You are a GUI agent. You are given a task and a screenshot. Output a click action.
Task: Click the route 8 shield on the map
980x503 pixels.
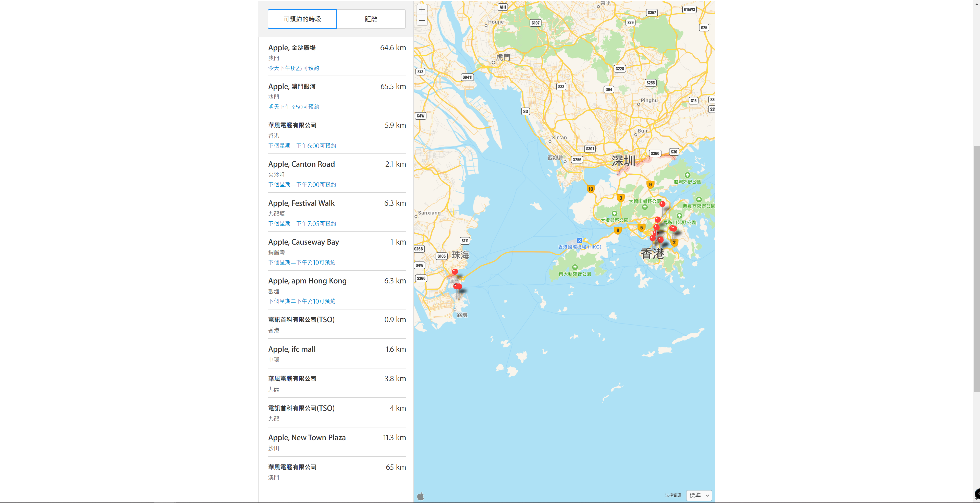pyautogui.click(x=618, y=230)
